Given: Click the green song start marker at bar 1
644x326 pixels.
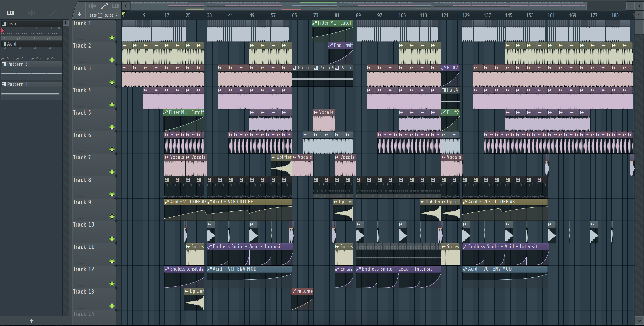Looking at the screenshot, I should [x=123, y=14].
